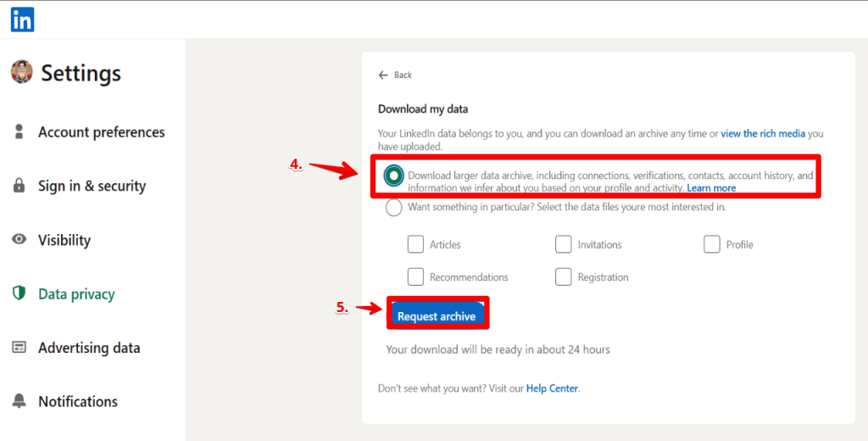The width and height of the screenshot is (868, 441).
Task: Click the Data privacy shield icon
Action: click(19, 293)
